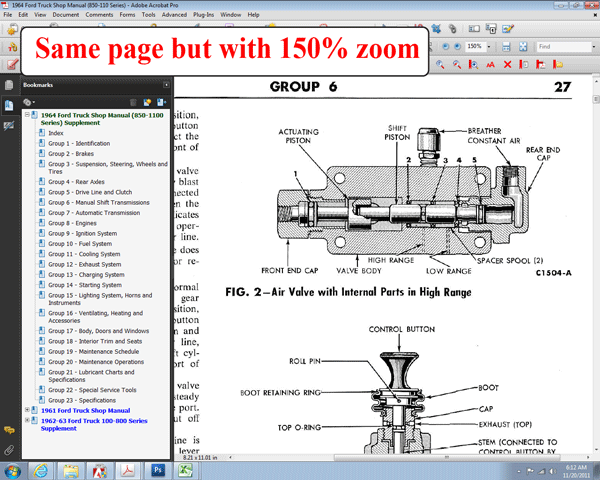Screen dimensions: 600x480
Task: Click the Find search field
Action: pos(563,46)
